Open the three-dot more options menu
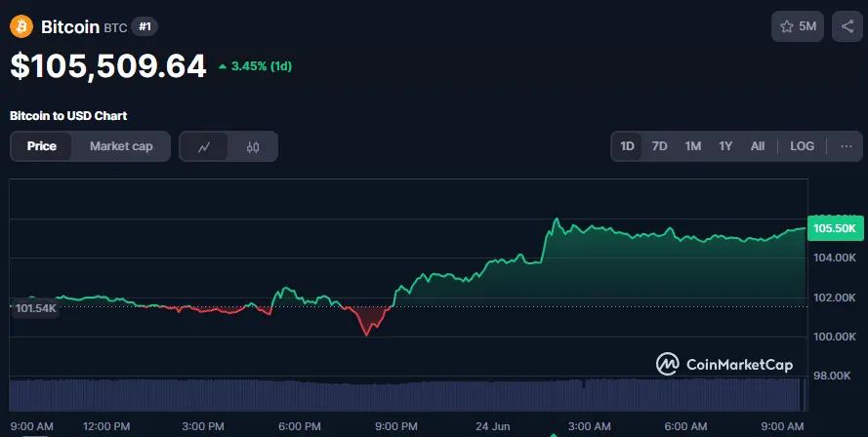This screenshot has height=437, width=868. coord(846,146)
